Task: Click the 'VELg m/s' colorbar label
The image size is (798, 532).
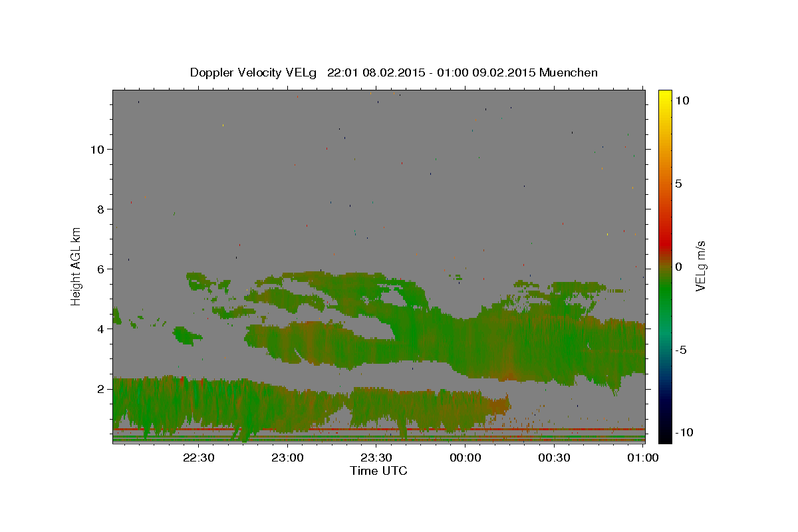Action: [700, 265]
